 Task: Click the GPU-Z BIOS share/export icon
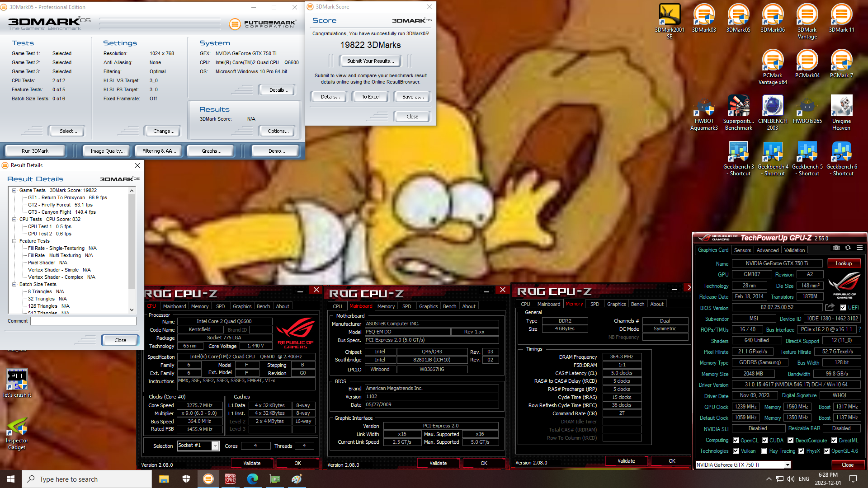click(830, 307)
